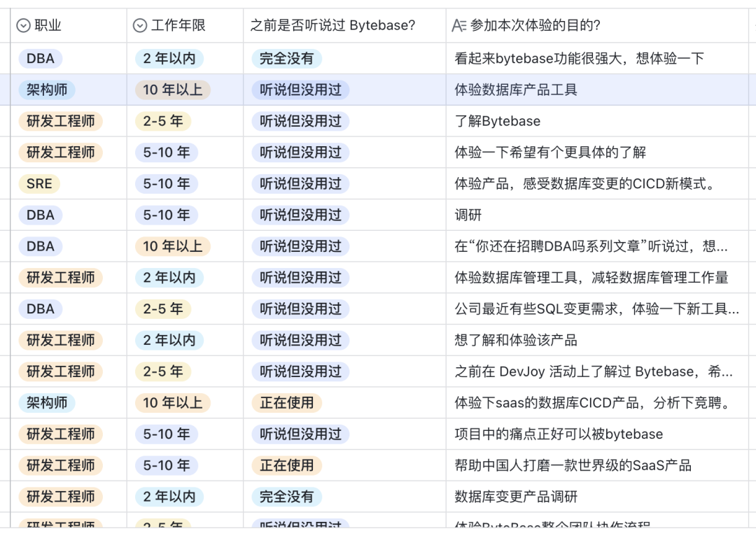Select 听说但没用过 tag in the 调研 row
The image size is (756, 538).
(x=300, y=215)
